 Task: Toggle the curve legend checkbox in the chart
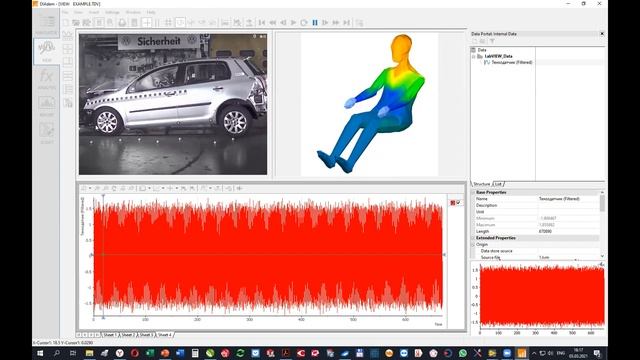458,202
